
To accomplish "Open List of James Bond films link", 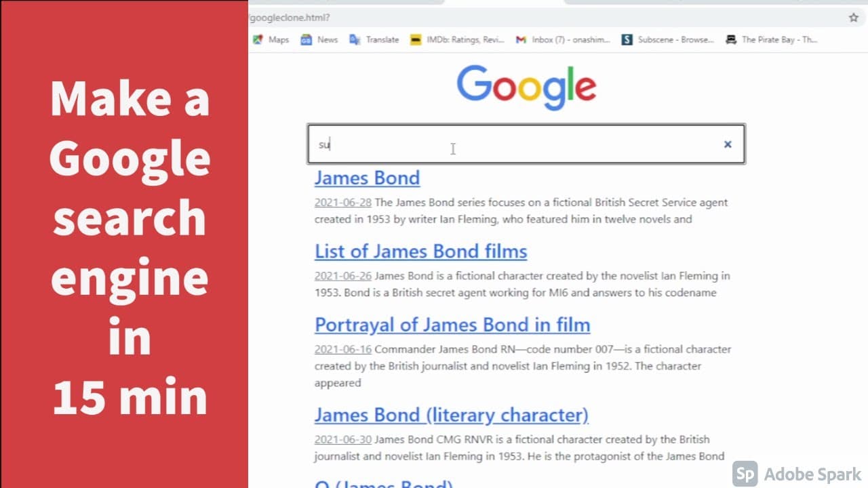I will click(420, 251).
